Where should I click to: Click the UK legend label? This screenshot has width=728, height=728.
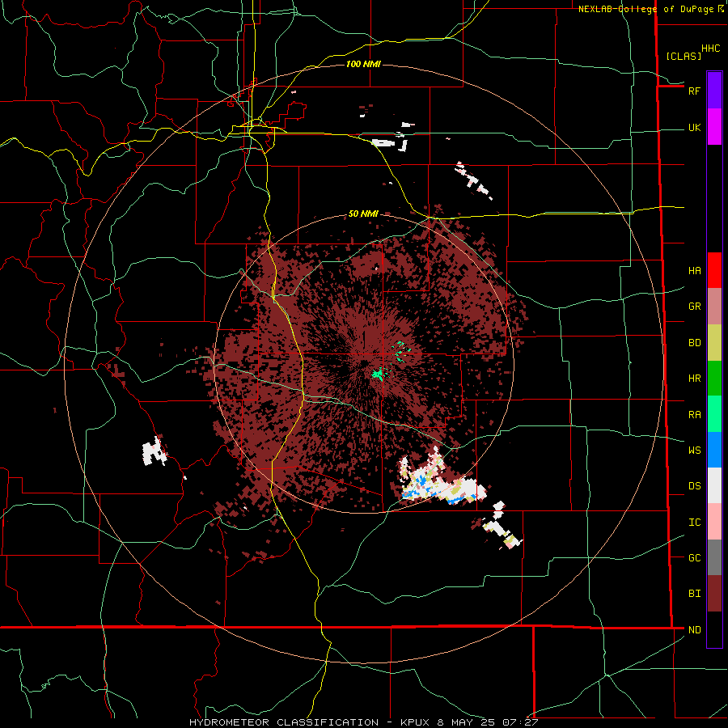click(694, 128)
